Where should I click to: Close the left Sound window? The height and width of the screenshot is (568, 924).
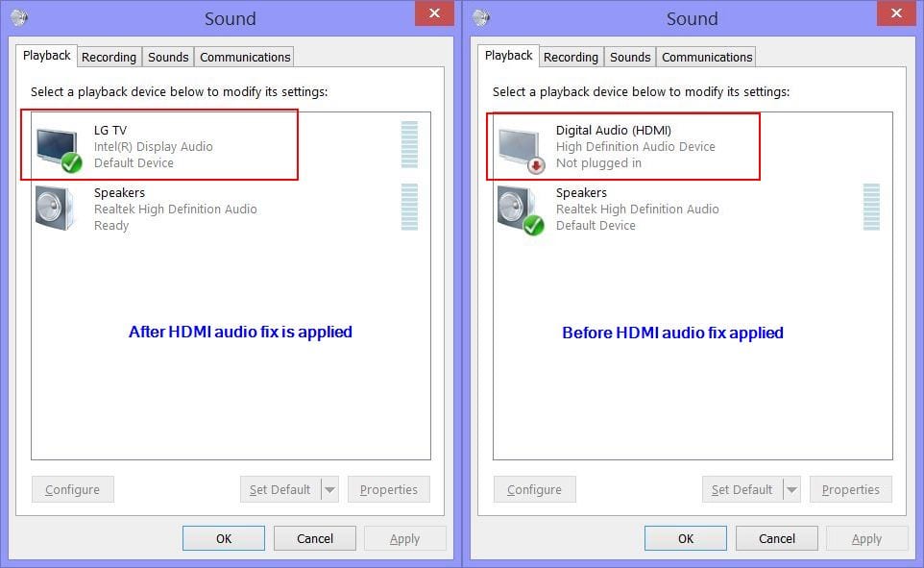coord(434,13)
